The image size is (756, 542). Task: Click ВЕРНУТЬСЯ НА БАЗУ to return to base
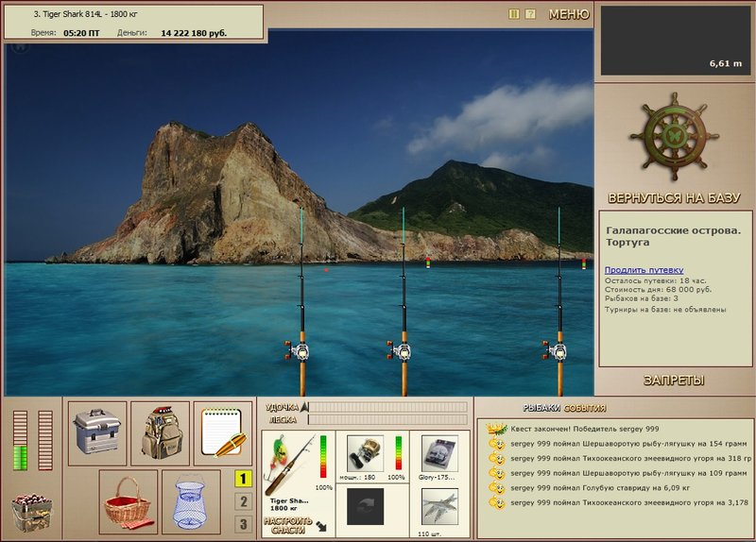[x=674, y=198]
